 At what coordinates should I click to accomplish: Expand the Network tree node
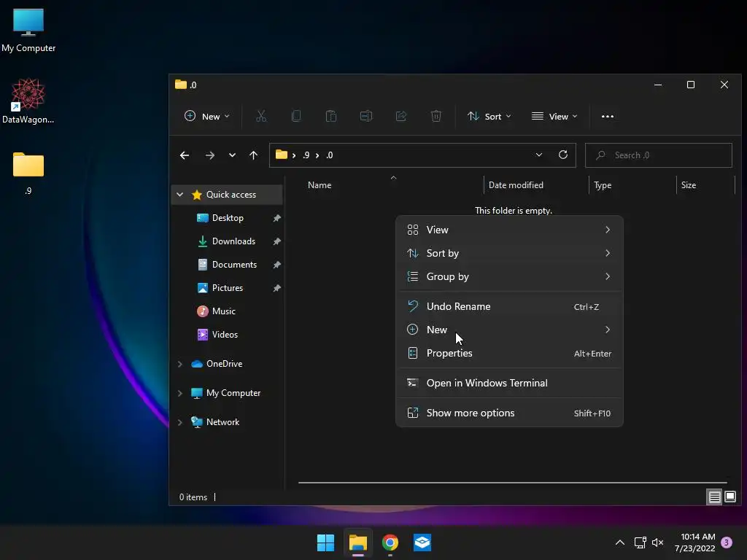pos(179,422)
